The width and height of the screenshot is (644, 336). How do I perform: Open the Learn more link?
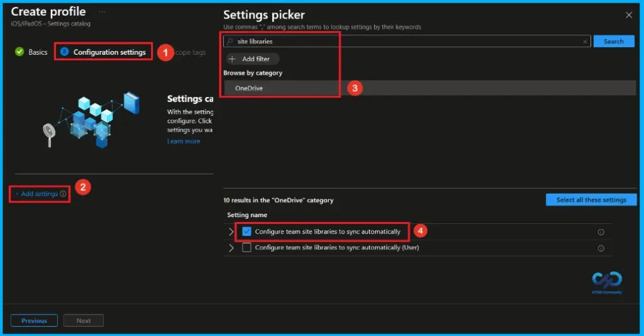pos(184,142)
